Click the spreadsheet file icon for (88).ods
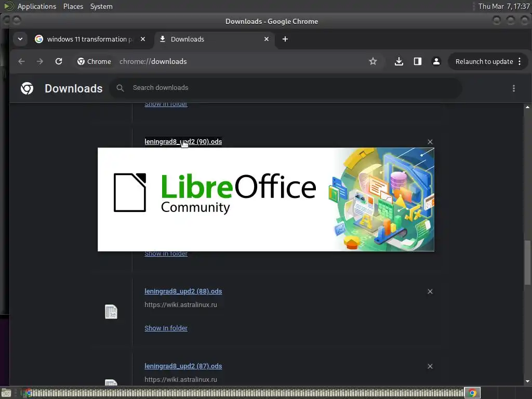532x399 pixels. 111,312
